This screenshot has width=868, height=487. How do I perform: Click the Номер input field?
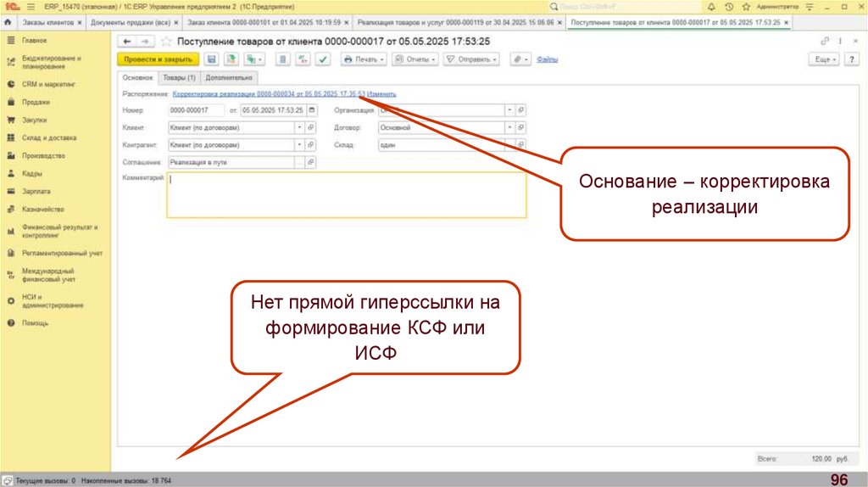tap(196, 110)
